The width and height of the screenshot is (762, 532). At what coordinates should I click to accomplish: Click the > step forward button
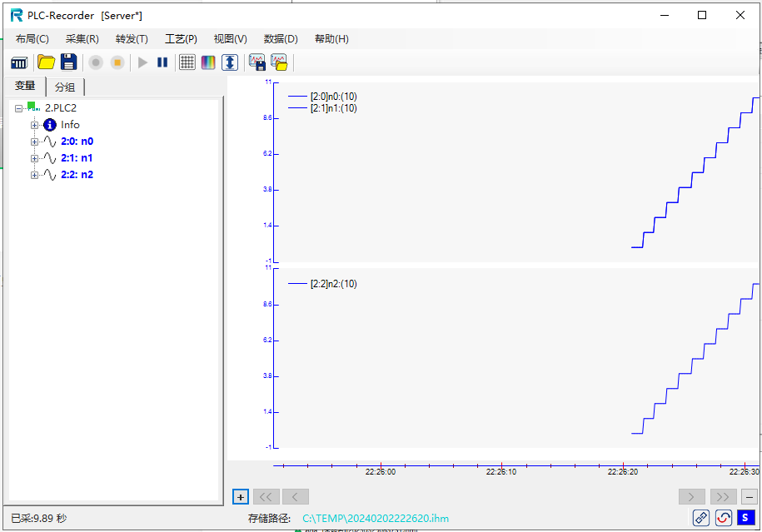pyautogui.click(x=691, y=497)
